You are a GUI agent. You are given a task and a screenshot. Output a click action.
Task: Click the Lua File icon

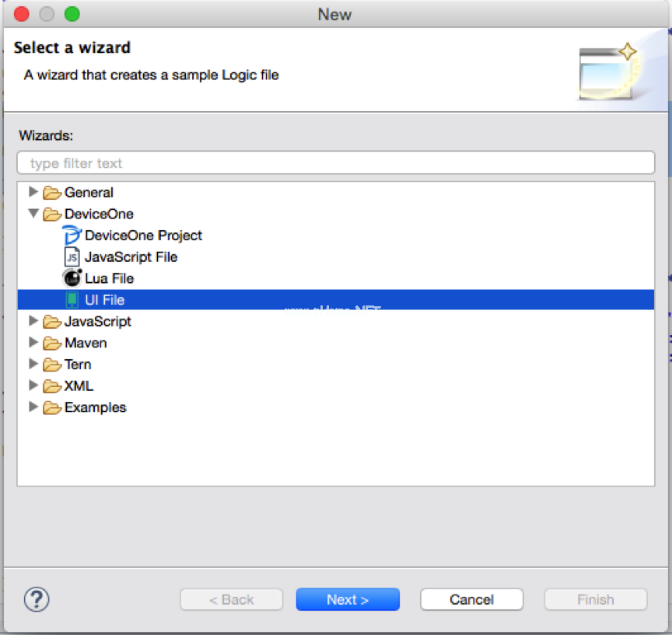[72, 278]
